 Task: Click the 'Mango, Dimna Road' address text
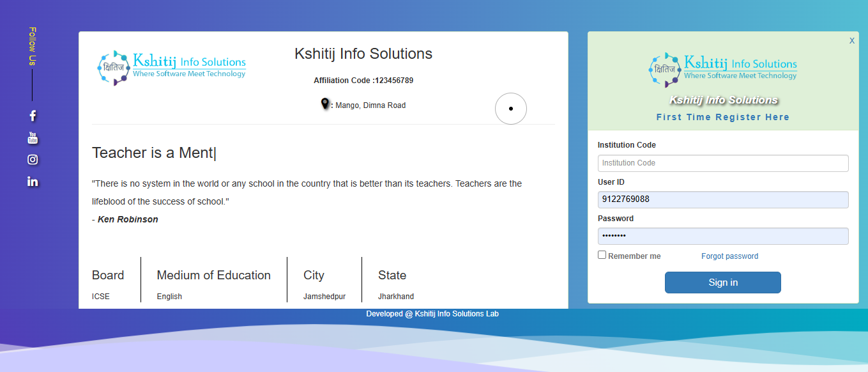tap(370, 105)
